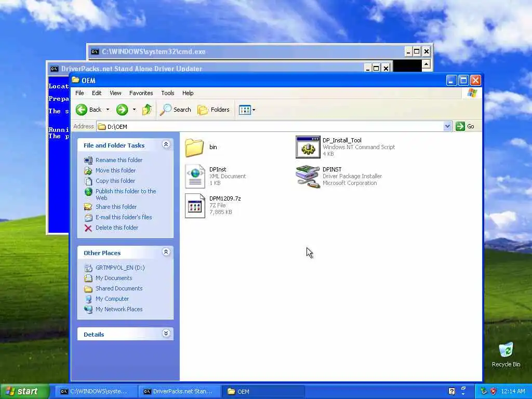
Task: Click Move this folder
Action: 115,170
